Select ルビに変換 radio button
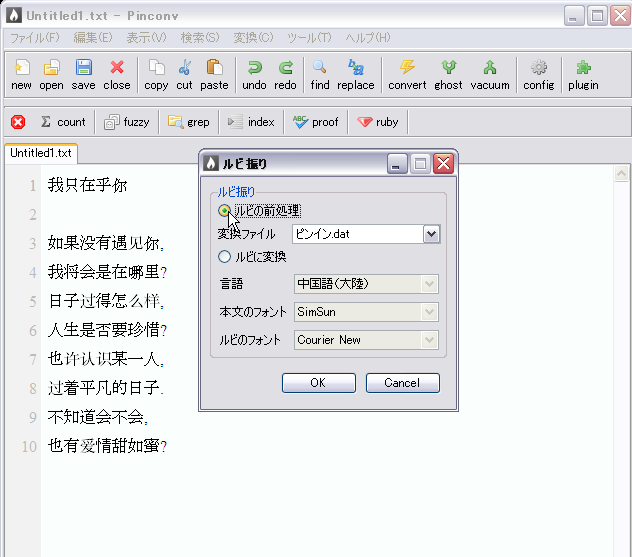The width and height of the screenshot is (632, 557). [x=224, y=257]
